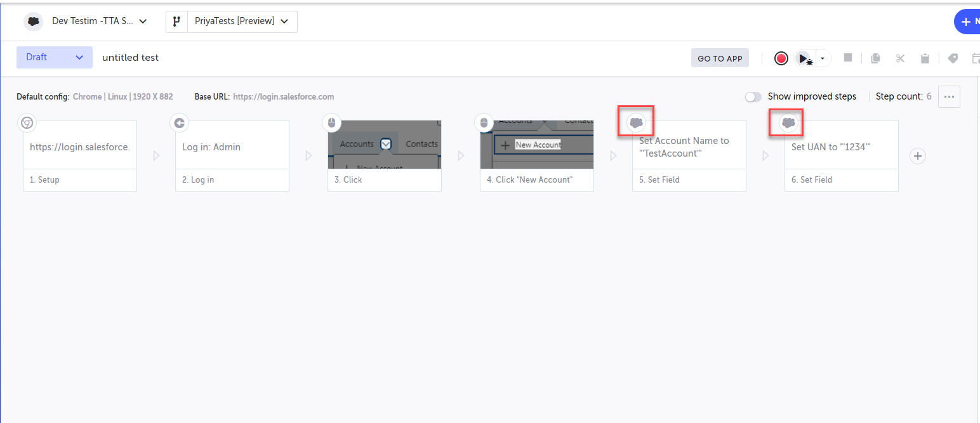Click the "Set Account Name to TestAccount" text
This screenshot has height=423, width=980.
click(684, 147)
